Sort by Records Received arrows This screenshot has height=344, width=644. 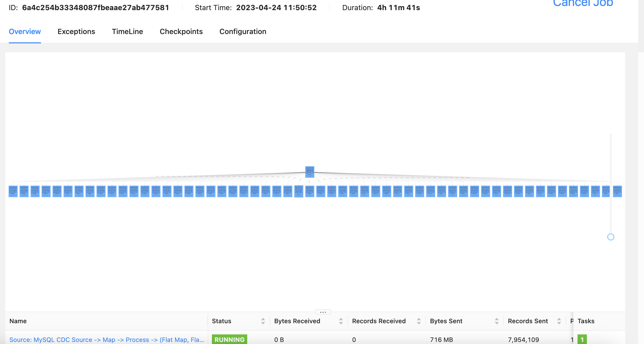(419, 321)
